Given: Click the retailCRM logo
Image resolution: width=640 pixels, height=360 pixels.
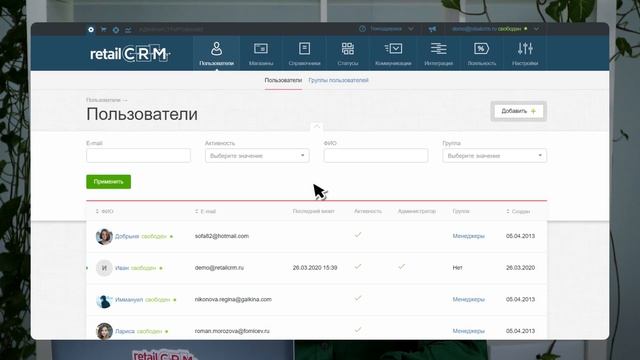Looking at the screenshot, I should click(130, 53).
